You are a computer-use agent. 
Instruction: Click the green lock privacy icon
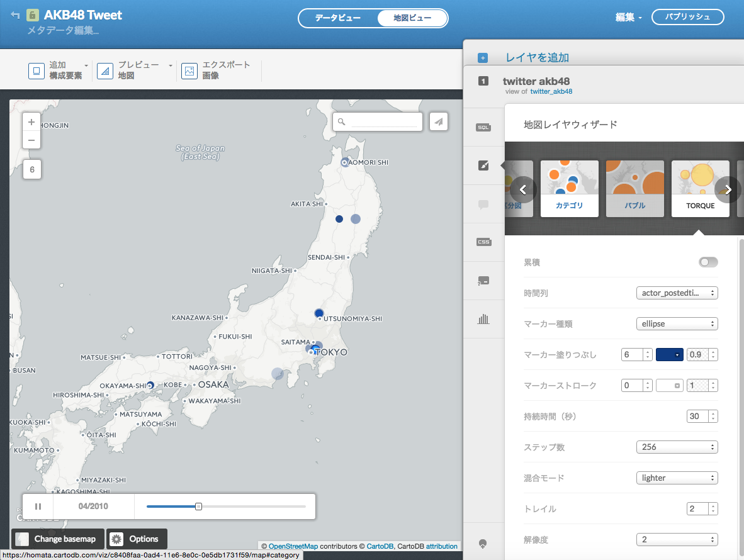pyautogui.click(x=32, y=15)
